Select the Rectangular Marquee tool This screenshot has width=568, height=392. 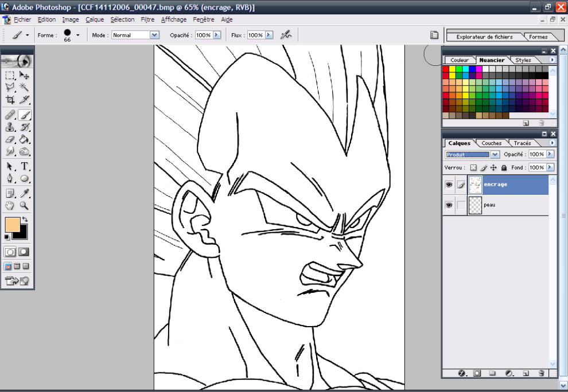point(10,75)
